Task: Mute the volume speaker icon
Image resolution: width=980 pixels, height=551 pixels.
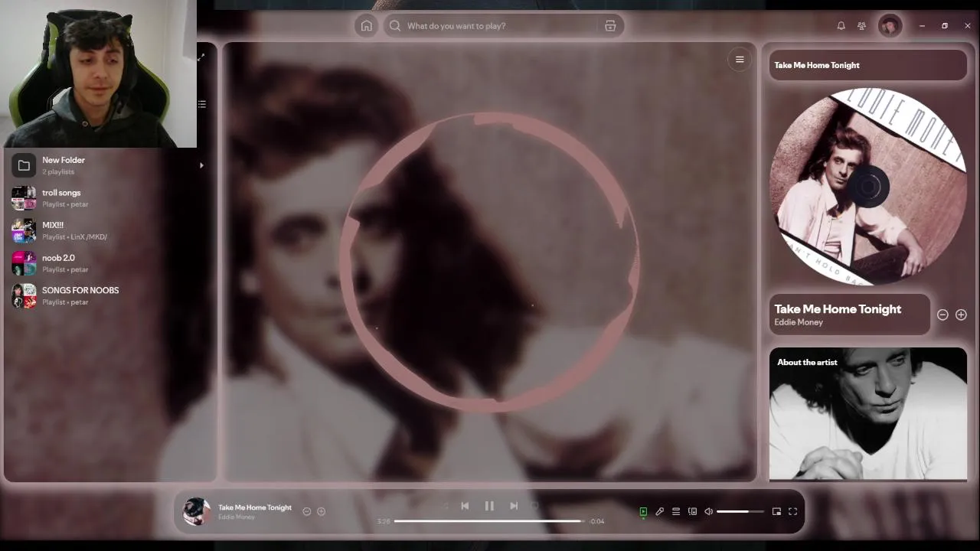Action: tap(709, 511)
